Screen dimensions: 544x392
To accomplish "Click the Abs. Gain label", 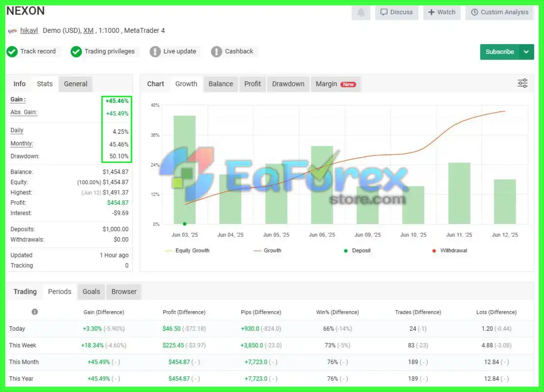I will pyautogui.click(x=24, y=112).
